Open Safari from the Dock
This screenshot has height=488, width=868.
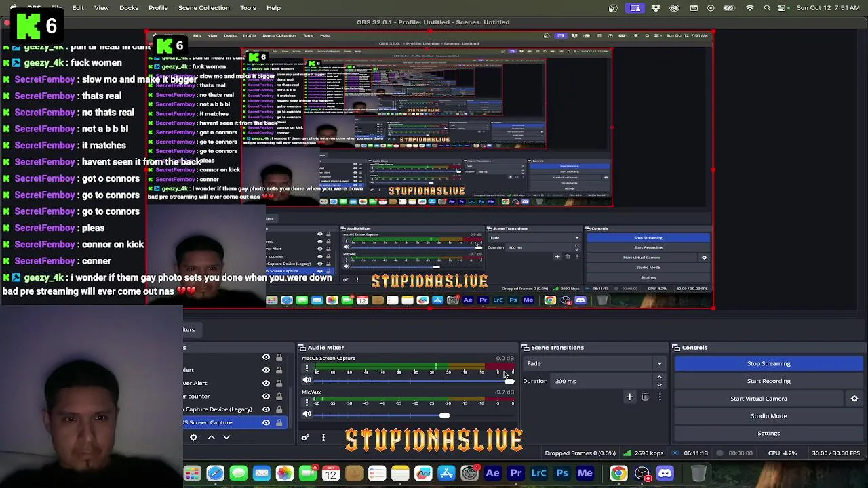click(215, 473)
